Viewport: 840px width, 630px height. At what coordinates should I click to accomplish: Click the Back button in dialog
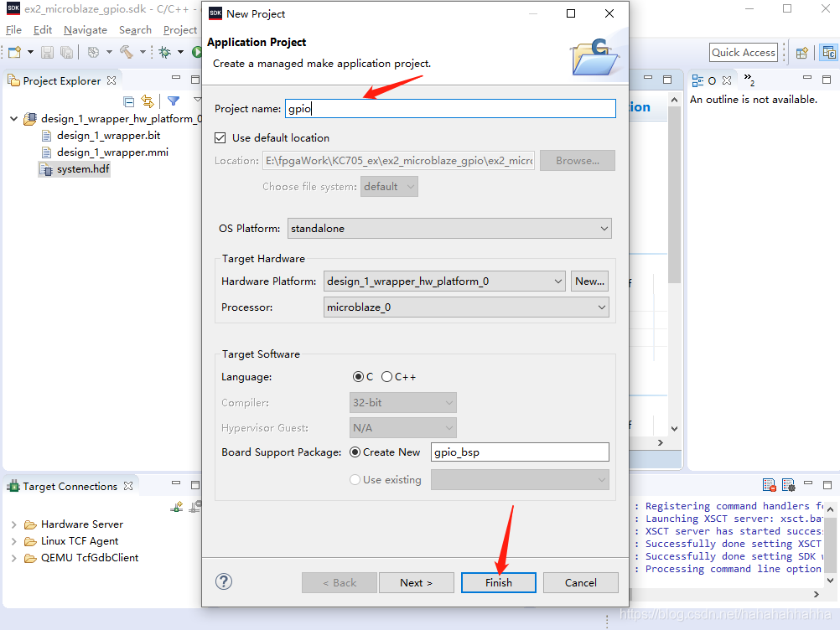pos(340,582)
